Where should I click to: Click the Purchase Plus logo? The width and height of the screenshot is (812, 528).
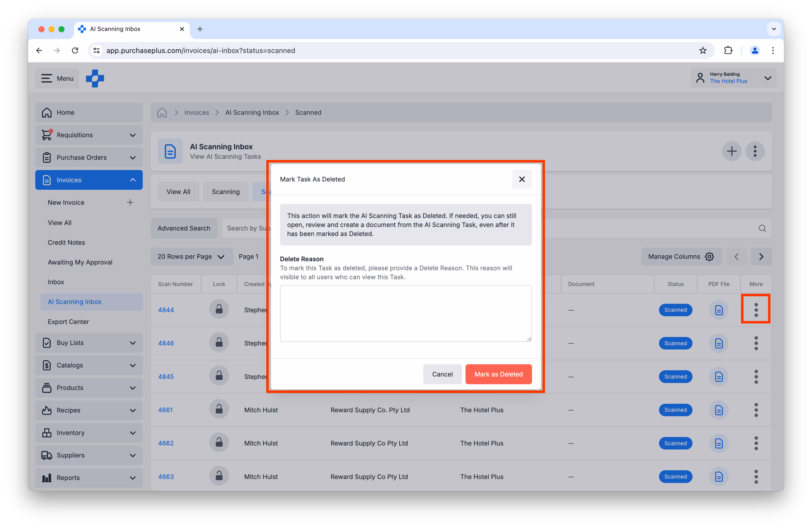tap(95, 78)
